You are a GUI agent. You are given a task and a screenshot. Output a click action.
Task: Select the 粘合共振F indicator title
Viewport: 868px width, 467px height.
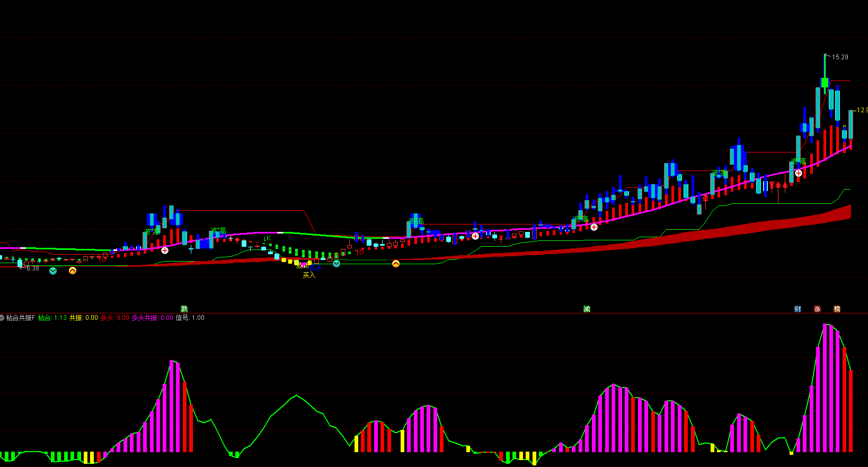(x=21, y=318)
